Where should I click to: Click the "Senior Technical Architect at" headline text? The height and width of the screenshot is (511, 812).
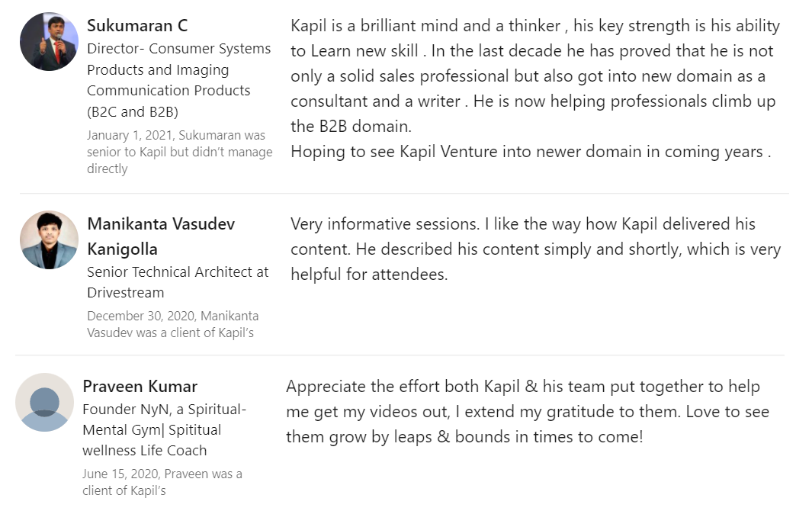coord(178,272)
